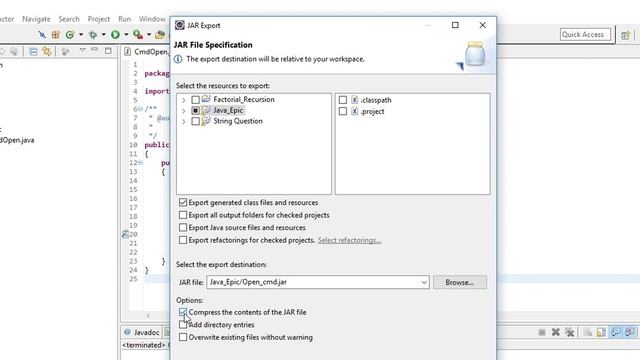Expand the String Question tree node
The width and height of the screenshot is (640, 360).
[184, 122]
